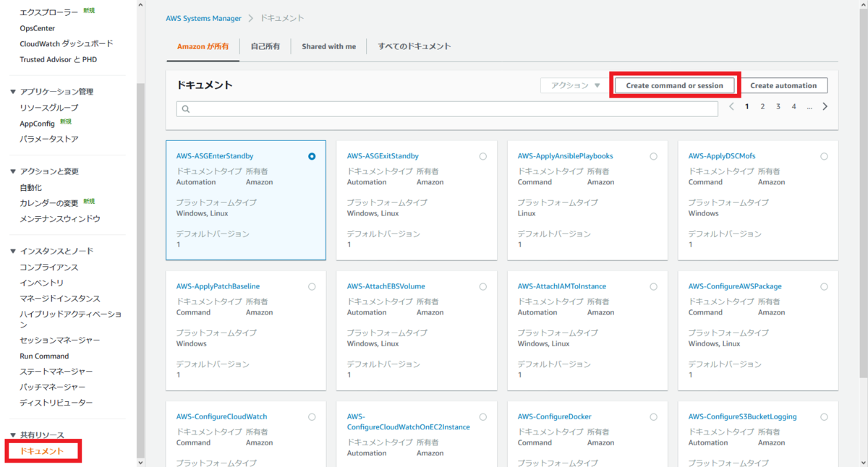Select the AWS-ConfigureAWSPackage radio button
This screenshot has height=467, width=868.
(x=824, y=286)
